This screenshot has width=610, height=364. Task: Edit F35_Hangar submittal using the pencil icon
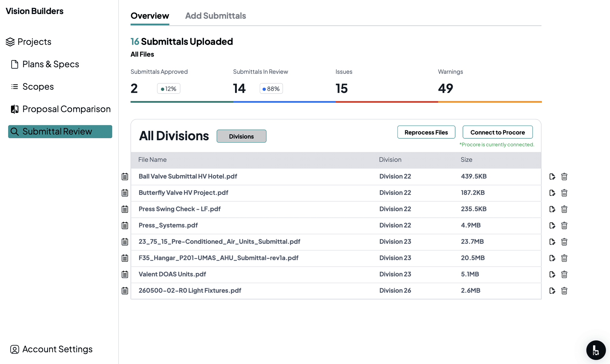pos(553,258)
